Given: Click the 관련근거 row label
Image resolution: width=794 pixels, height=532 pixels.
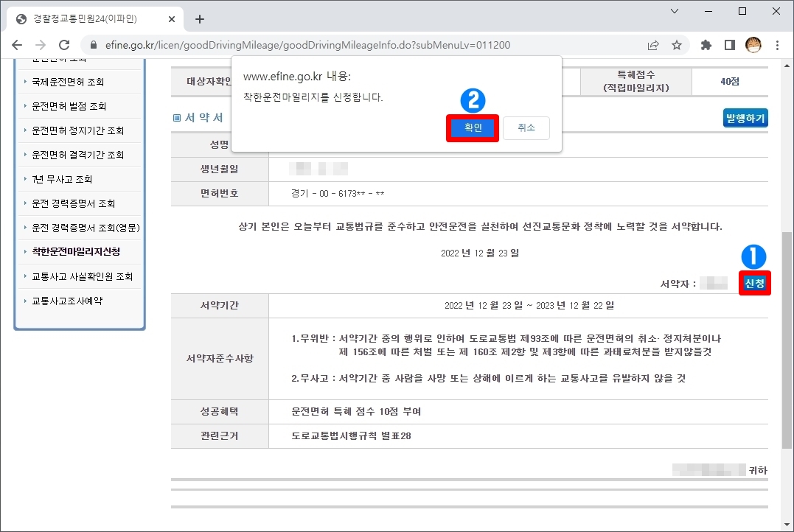Looking at the screenshot, I should pyautogui.click(x=219, y=435).
